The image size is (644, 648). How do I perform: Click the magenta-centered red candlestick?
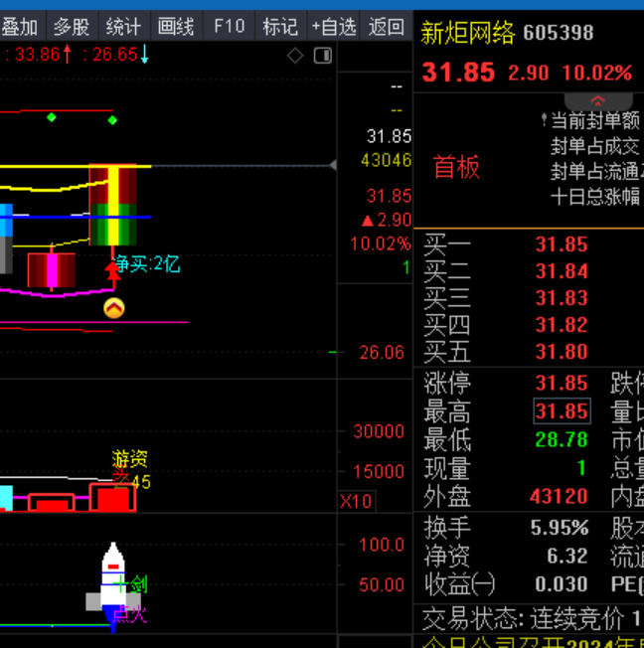pos(52,270)
